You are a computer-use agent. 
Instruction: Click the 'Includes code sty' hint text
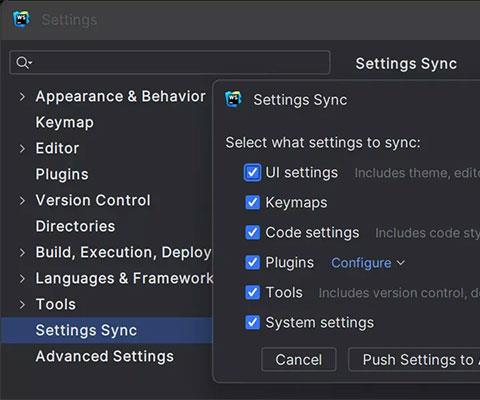pos(427,233)
